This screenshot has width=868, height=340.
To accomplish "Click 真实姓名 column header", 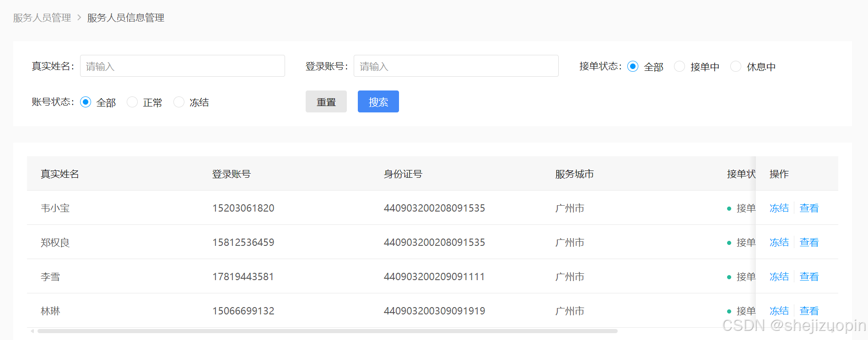I will pyautogui.click(x=60, y=174).
